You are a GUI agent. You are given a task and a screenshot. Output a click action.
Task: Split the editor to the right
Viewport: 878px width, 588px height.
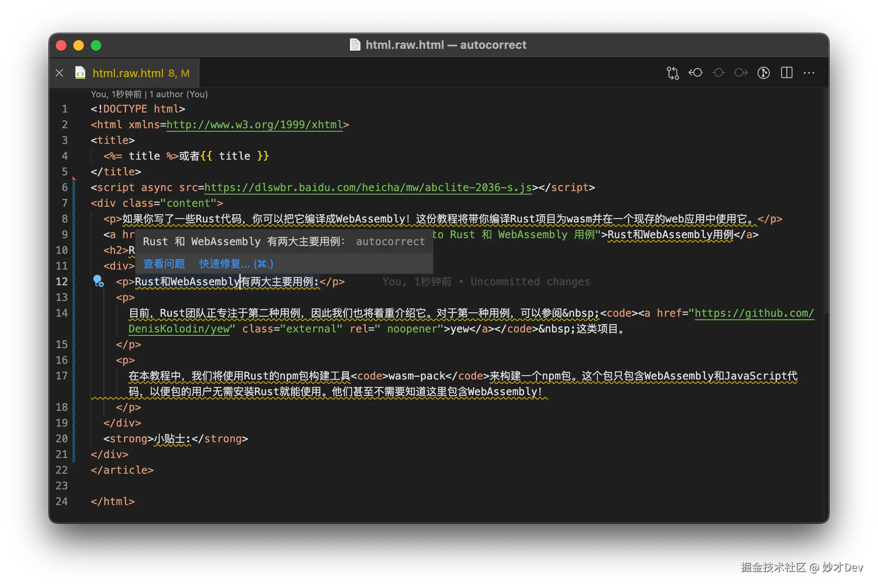point(786,73)
